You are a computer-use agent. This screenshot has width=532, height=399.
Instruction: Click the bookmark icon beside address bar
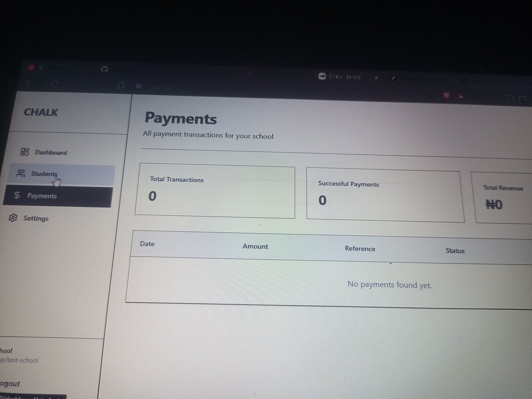(121, 86)
